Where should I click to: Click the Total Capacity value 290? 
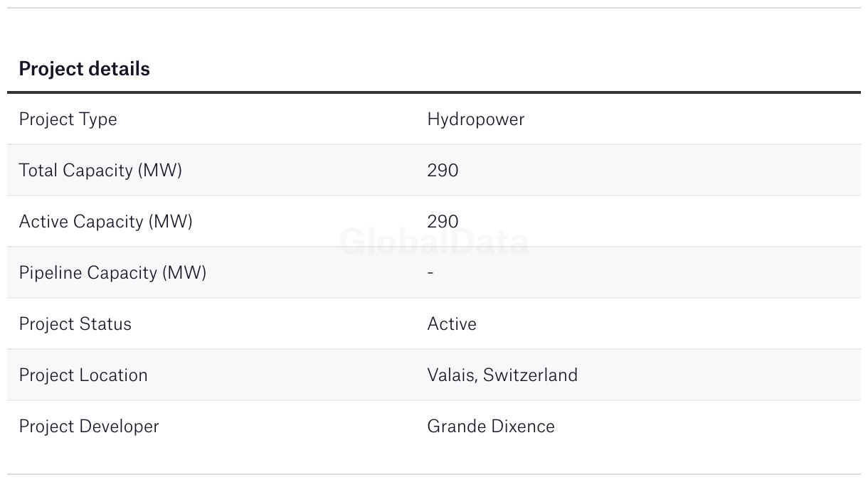point(443,171)
